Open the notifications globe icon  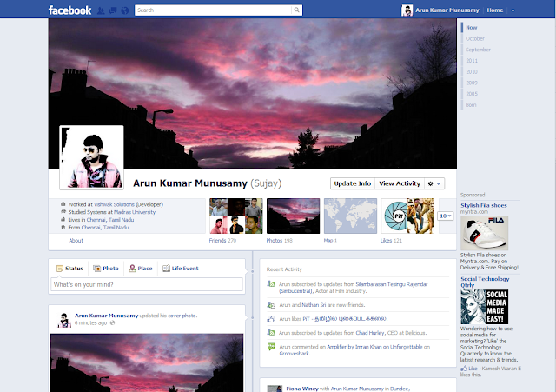pos(125,10)
